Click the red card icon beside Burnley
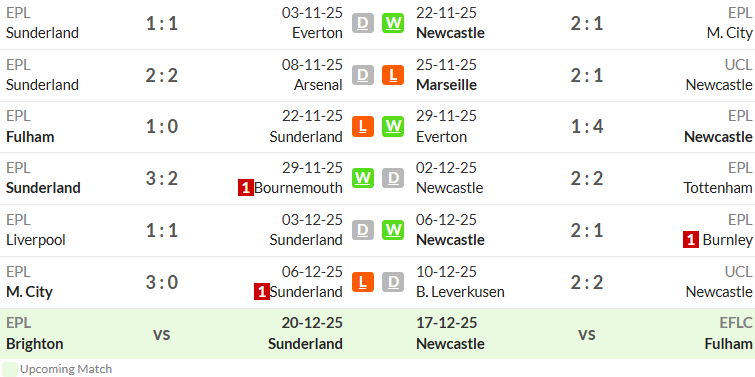Screen dimensions: 755x377 [690, 240]
